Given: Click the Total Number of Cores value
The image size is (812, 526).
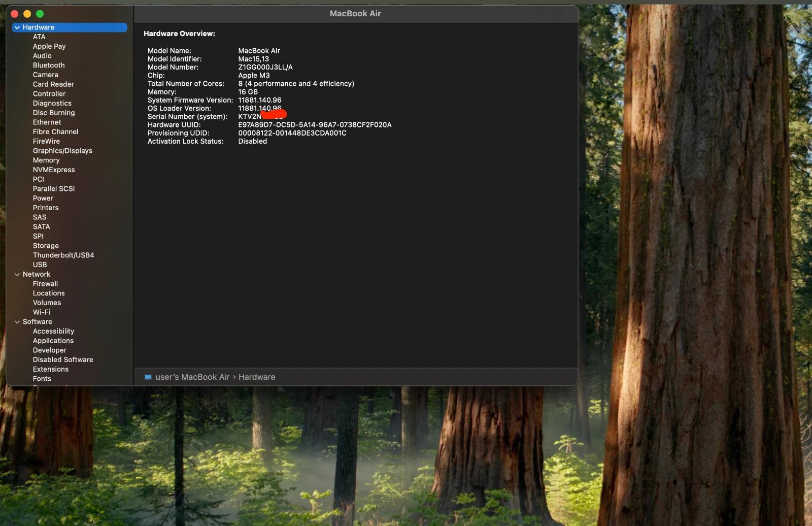Looking at the screenshot, I should (296, 84).
